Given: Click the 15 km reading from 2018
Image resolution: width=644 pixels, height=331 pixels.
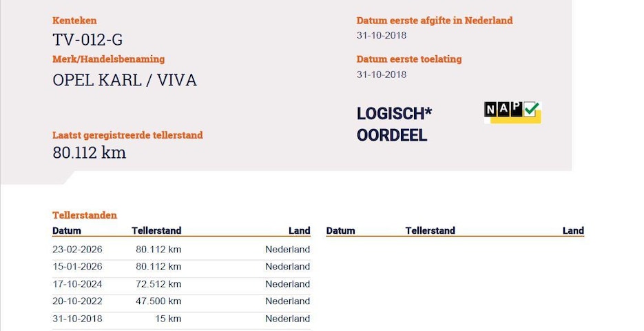Looking at the screenshot, I should 168,319.
